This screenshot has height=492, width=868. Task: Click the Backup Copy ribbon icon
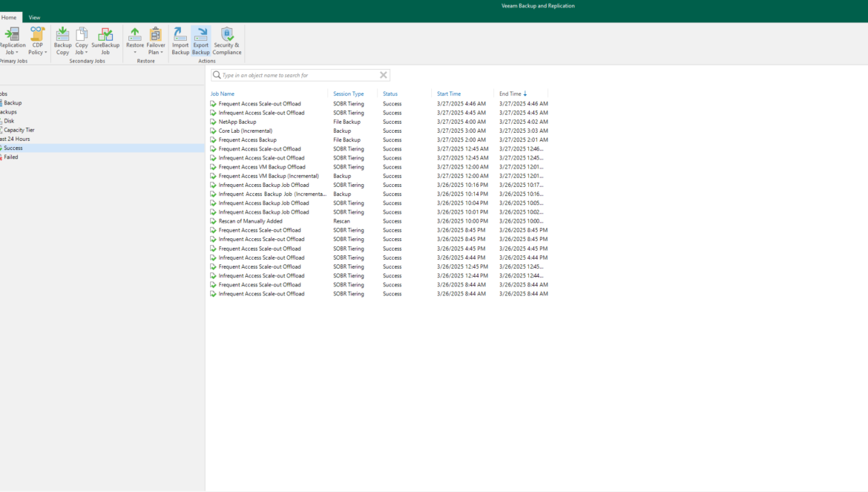tap(62, 41)
